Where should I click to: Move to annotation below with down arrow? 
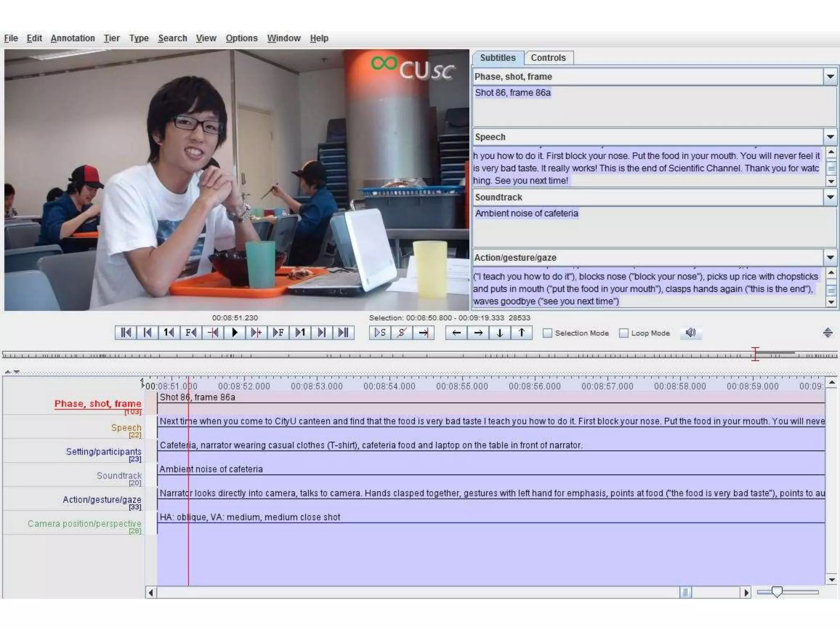click(500, 333)
